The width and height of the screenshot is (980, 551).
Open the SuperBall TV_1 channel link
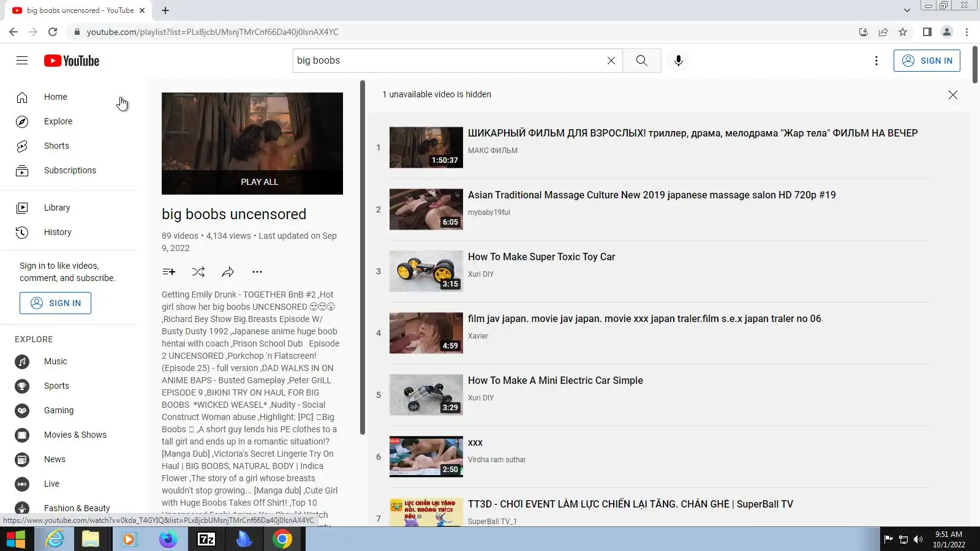[x=492, y=522]
